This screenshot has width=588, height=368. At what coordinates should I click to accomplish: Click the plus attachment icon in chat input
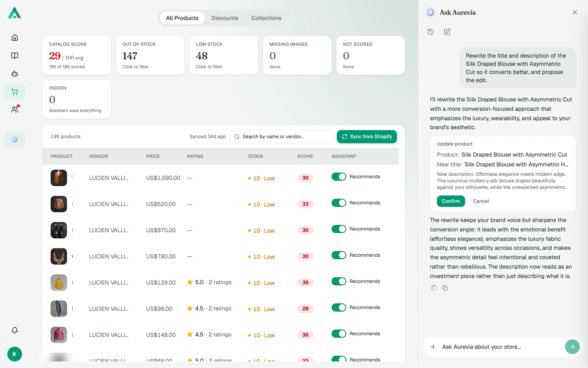[x=433, y=347]
